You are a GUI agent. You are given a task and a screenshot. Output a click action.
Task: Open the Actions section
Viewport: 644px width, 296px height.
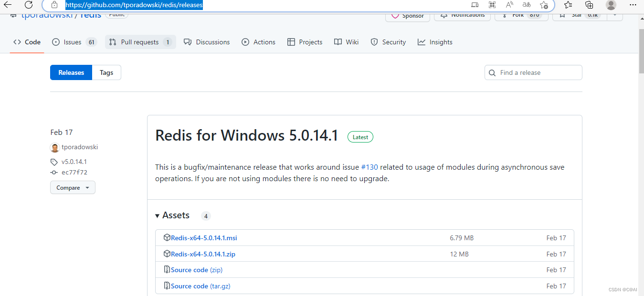click(258, 42)
